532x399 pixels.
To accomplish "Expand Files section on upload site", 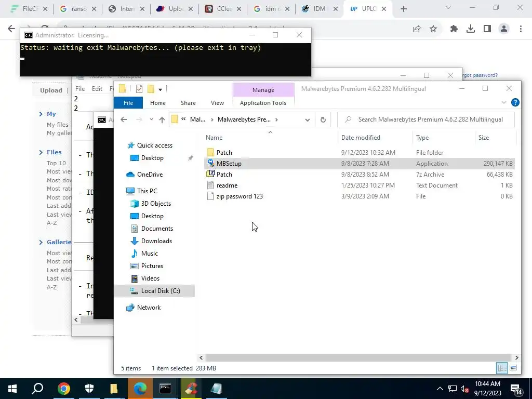I will [41, 152].
